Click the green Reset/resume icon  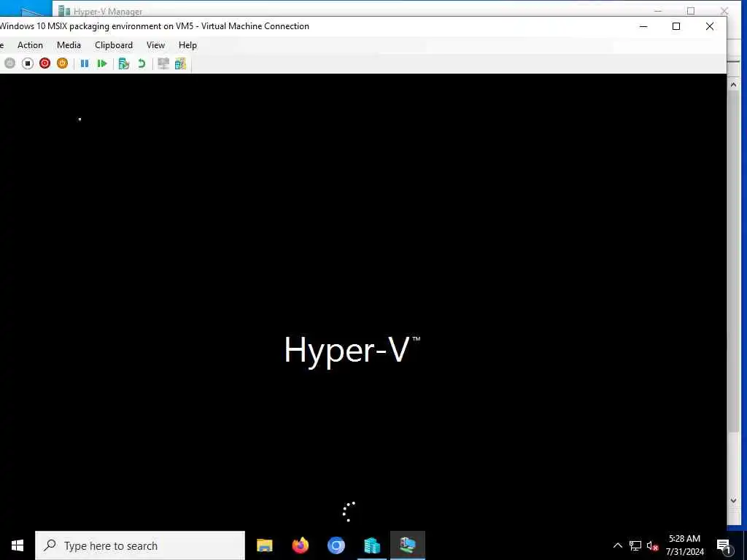102,63
